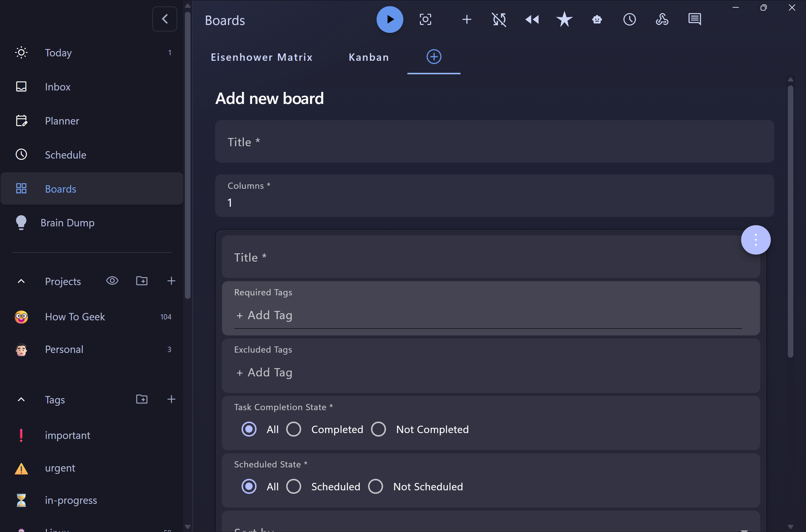Open Brain Dump in sidebar
Viewport: 806px width, 532px height.
(92, 223)
